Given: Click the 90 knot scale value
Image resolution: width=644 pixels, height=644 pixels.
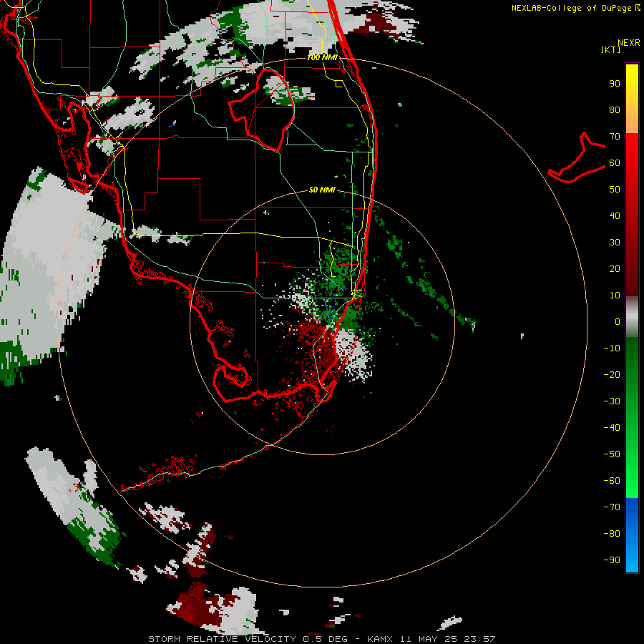Looking at the screenshot, I should [615, 84].
